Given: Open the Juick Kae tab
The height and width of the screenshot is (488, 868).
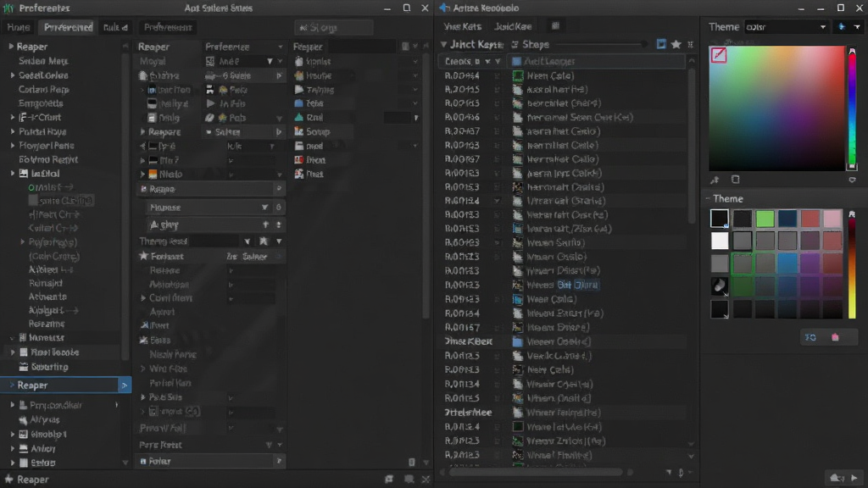Looking at the screenshot, I should point(513,26).
